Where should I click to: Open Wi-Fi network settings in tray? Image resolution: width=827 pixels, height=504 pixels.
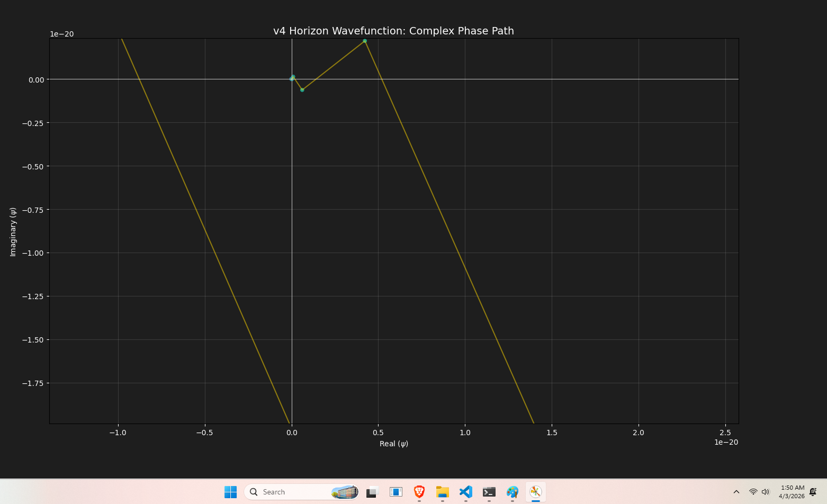pos(753,492)
